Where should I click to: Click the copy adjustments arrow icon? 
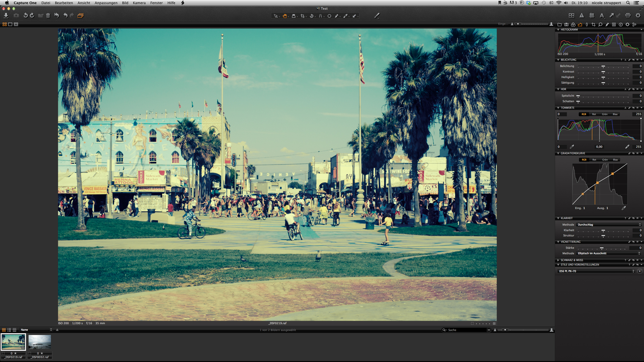click(611, 15)
